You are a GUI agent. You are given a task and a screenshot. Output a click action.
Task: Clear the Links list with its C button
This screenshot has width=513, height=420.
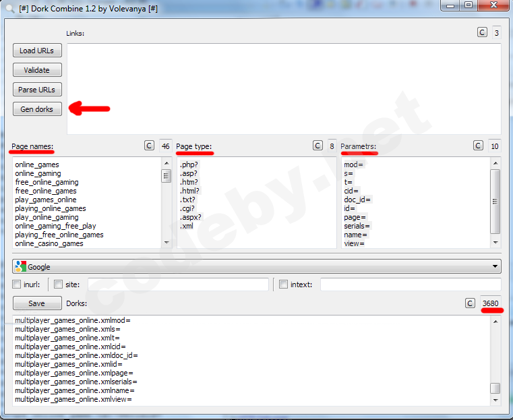click(482, 33)
